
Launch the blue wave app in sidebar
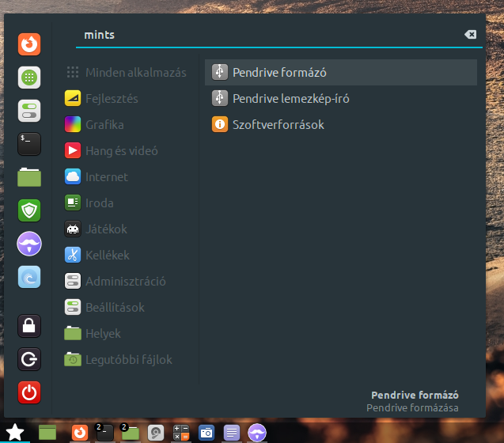(29, 277)
